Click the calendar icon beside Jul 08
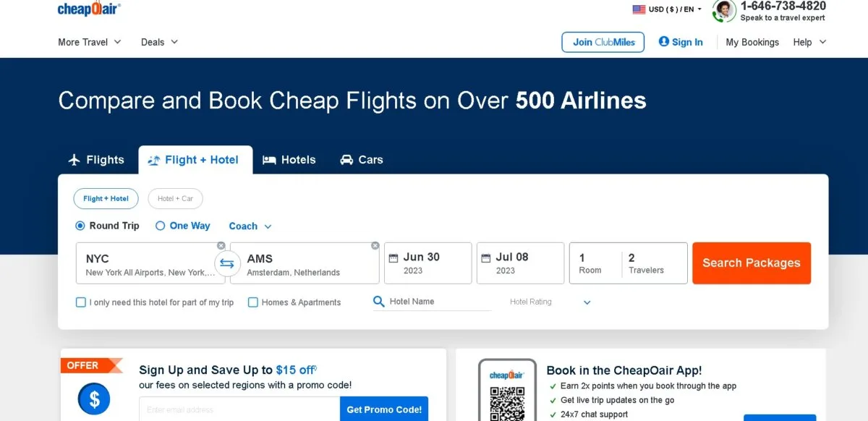The width and height of the screenshot is (868, 421). click(x=486, y=258)
